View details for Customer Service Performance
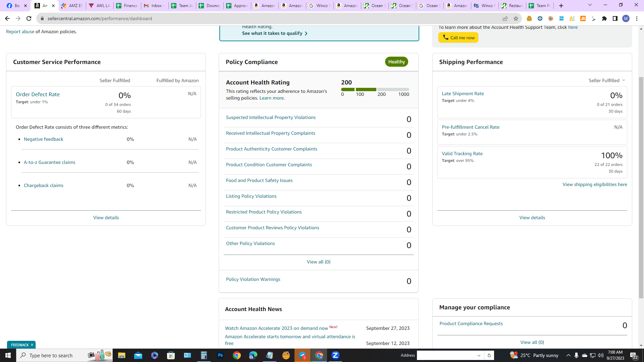Image resolution: width=644 pixels, height=362 pixels. [106, 218]
